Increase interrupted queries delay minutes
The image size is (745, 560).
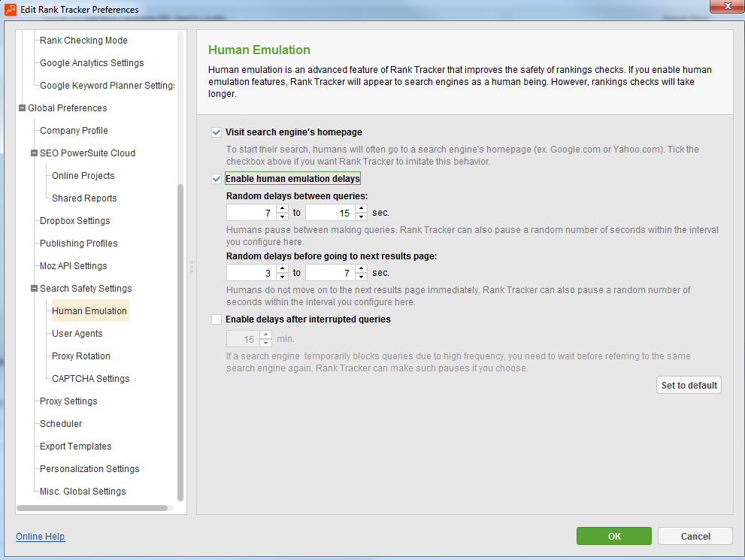266,334
